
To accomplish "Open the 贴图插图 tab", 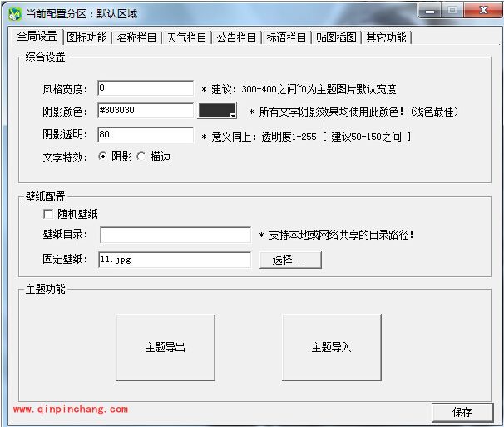I will pos(336,37).
